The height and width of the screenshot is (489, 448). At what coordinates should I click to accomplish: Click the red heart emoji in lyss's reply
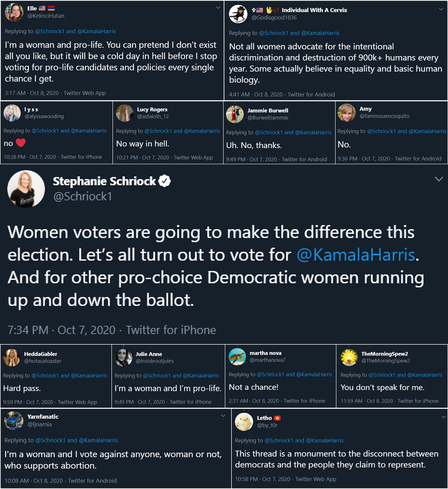(21, 143)
